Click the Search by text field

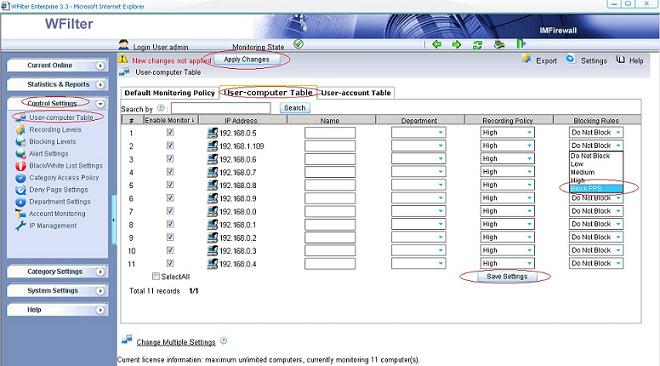click(221, 108)
